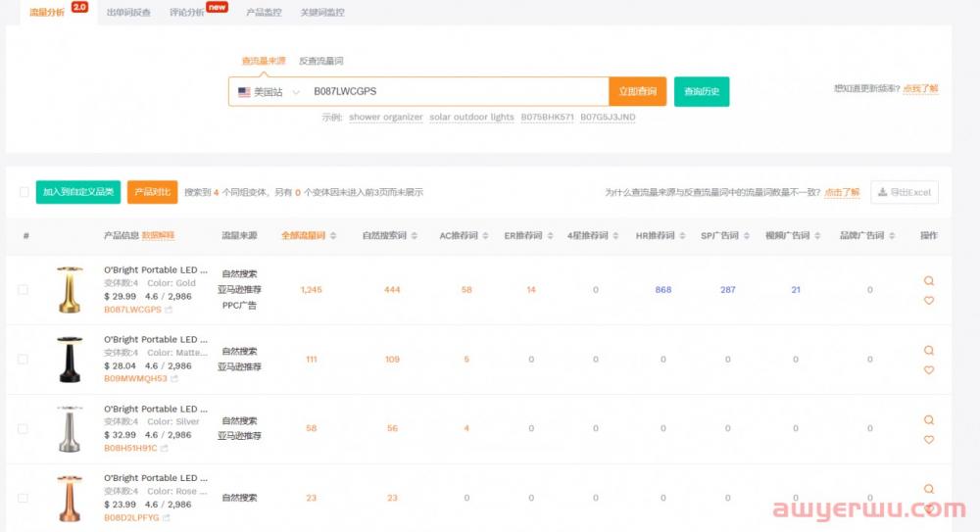Switch to 出单词反查 tab
The width and height of the screenshot is (980, 532).
tap(129, 13)
